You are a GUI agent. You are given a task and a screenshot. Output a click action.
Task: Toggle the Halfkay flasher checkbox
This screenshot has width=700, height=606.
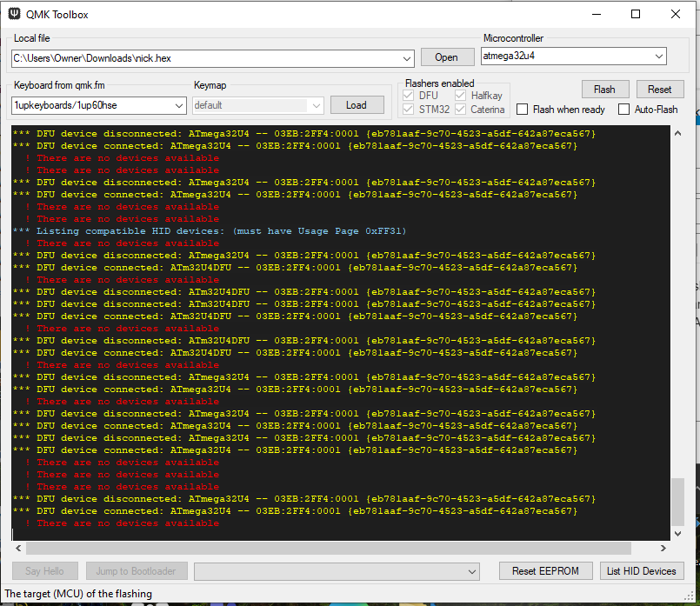tap(460, 96)
